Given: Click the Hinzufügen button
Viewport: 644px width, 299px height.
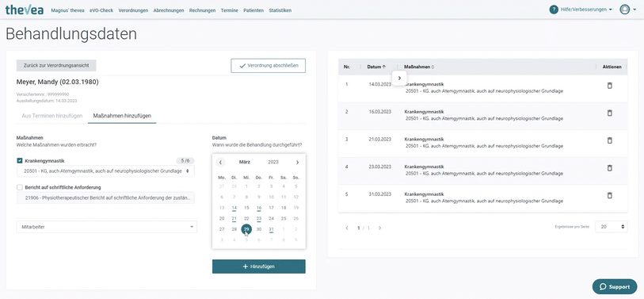Looking at the screenshot, I should pyautogui.click(x=259, y=266).
